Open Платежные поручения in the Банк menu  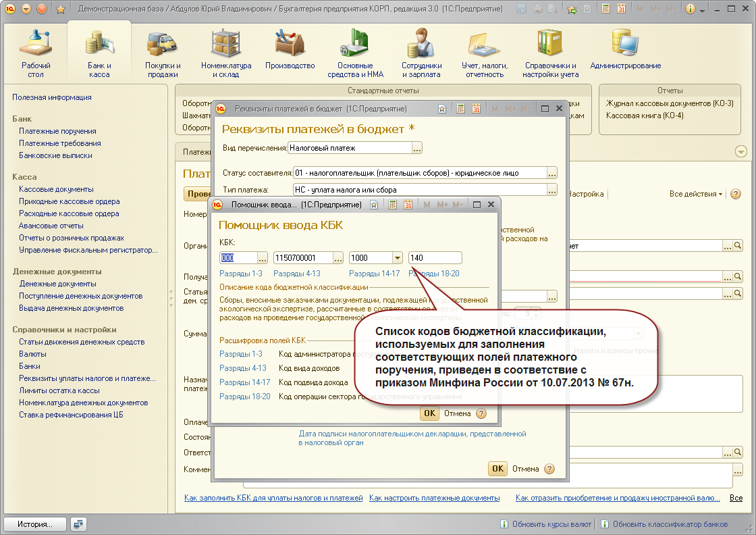tap(57, 131)
